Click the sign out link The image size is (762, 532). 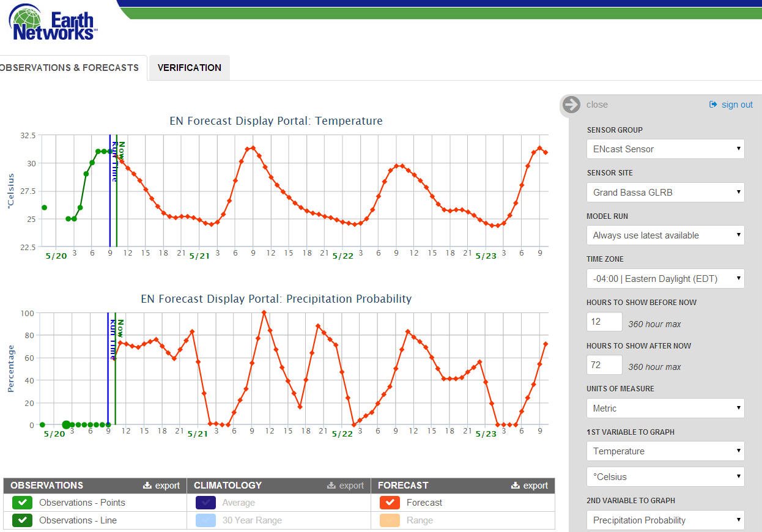[x=731, y=105]
